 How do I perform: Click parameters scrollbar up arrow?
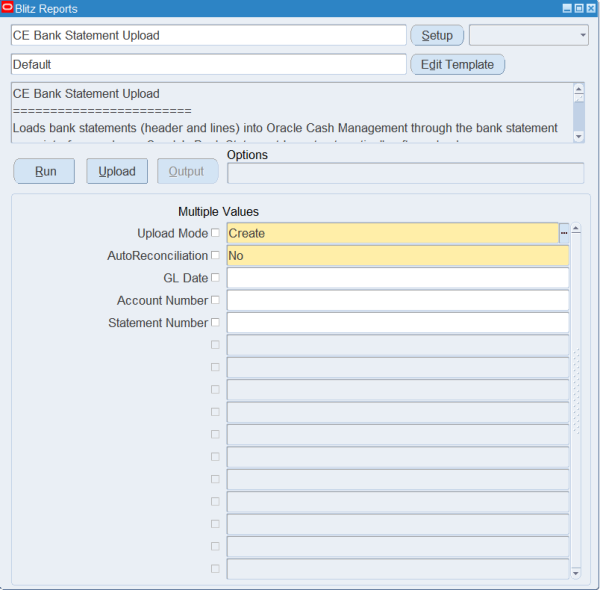pyautogui.click(x=576, y=229)
